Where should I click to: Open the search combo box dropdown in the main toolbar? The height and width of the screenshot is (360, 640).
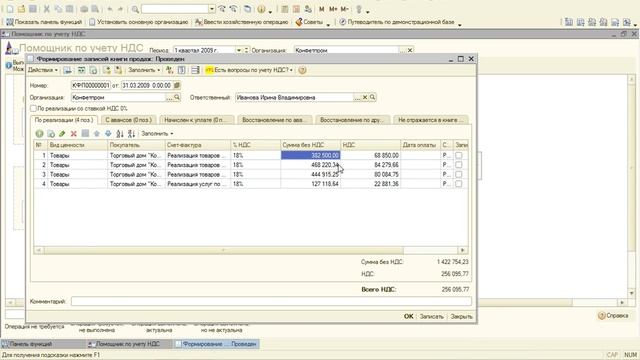212,9
